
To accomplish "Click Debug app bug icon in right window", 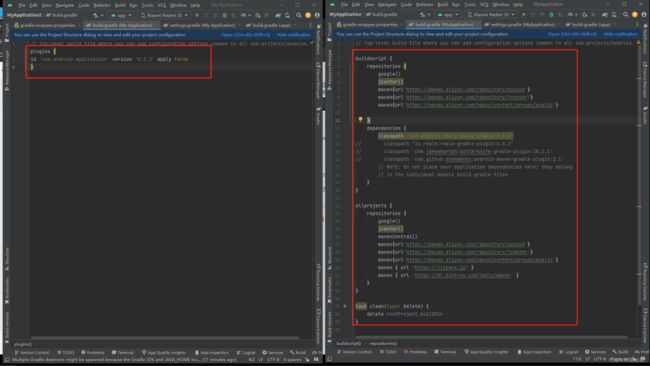I will click(551, 15).
